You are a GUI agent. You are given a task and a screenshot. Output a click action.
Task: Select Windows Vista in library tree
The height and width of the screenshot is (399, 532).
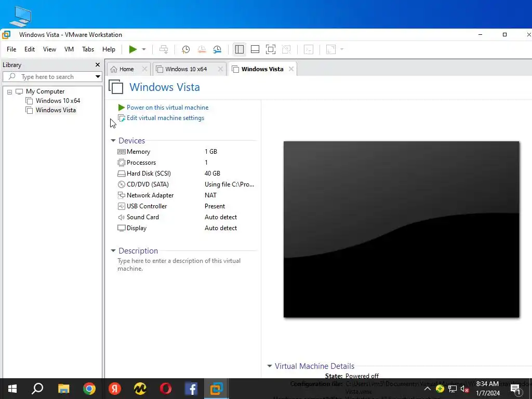56,110
